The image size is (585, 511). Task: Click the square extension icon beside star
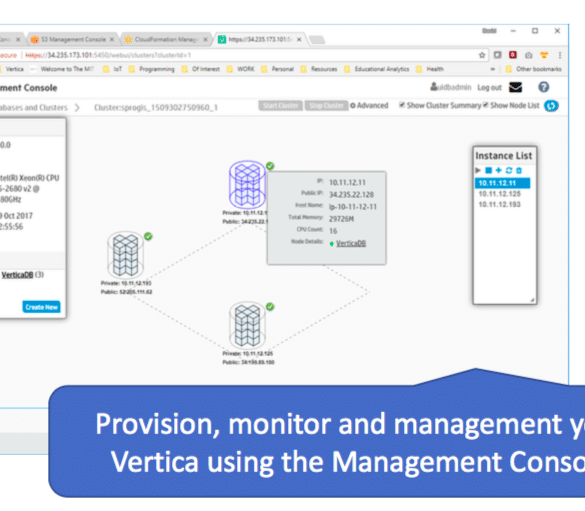pos(497,55)
